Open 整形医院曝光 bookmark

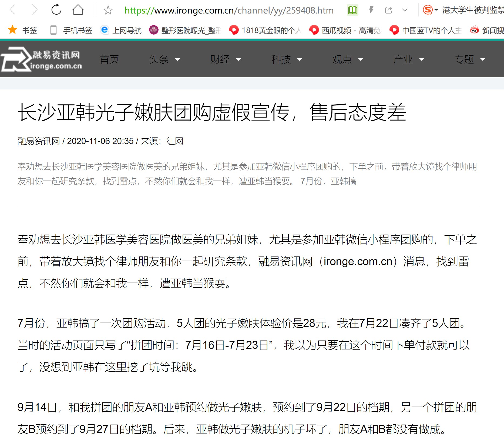pyautogui.click(x=185, y=30)
